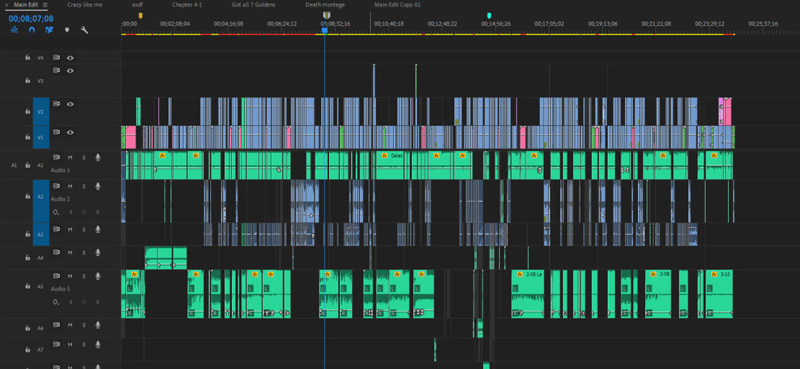Toggle the Snap magnet icon
800x369 pixels.
[x=32, y=30]
